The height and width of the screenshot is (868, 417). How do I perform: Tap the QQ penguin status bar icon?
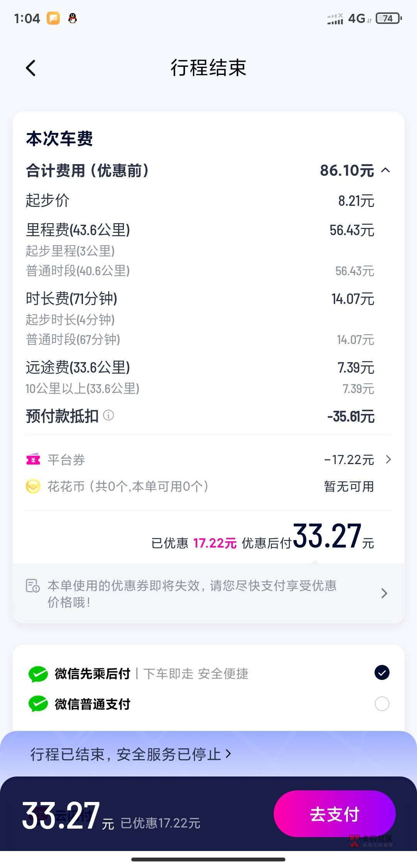click(73, 18)
